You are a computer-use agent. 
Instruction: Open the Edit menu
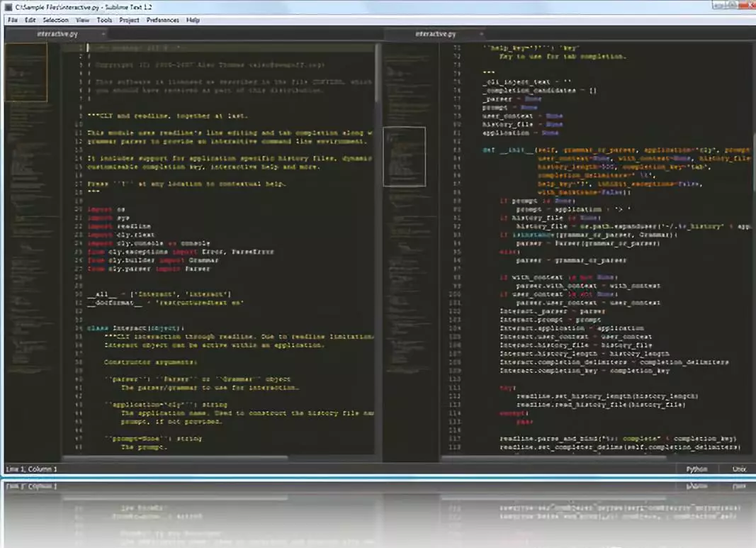tap(30, 20)
